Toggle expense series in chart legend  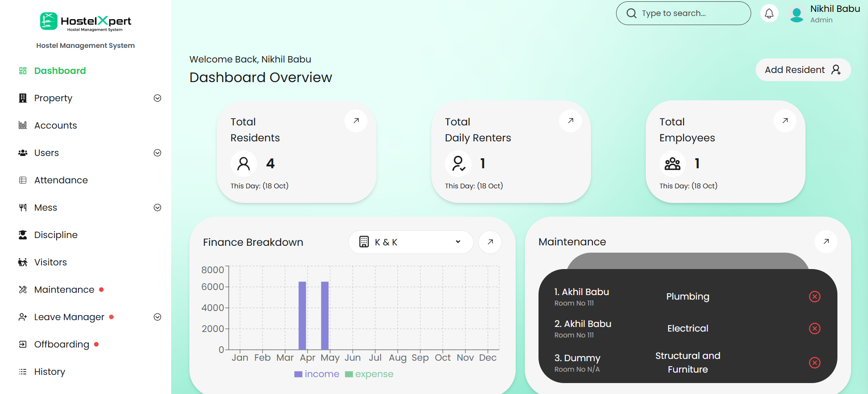coord(369,374)
